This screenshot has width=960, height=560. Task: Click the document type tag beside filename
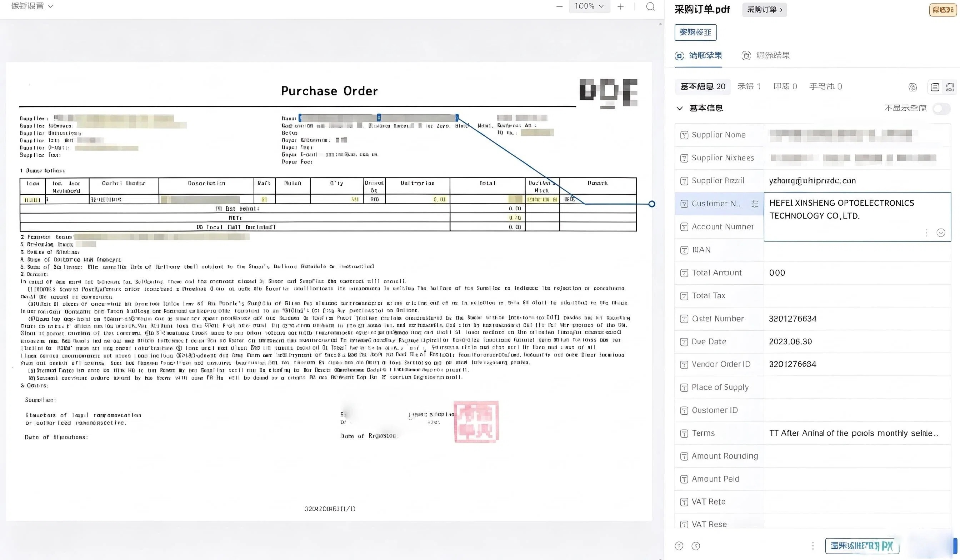(x=764, y=10)
